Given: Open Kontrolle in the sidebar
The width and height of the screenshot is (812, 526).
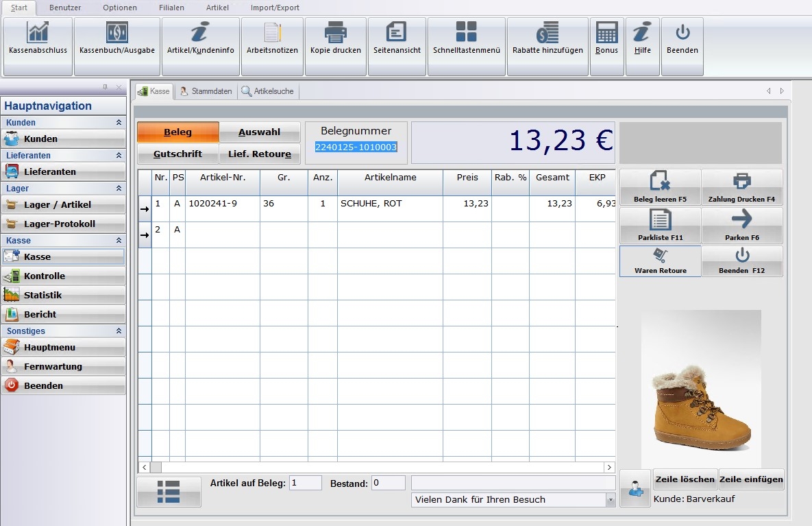Looking at the screenshot, I should pyautogui.click(x=63, y=276).
